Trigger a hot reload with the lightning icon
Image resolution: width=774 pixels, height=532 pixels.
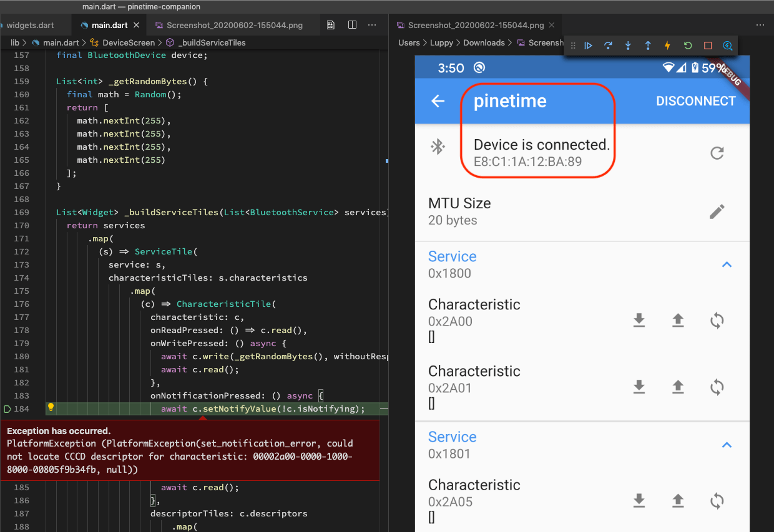pos(667,45)
